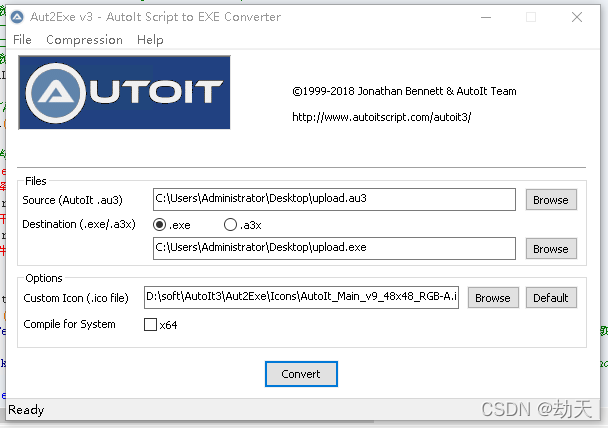
Task: Click the 'Source (AutoIt .au3)' label
Action: coord(73,200)
